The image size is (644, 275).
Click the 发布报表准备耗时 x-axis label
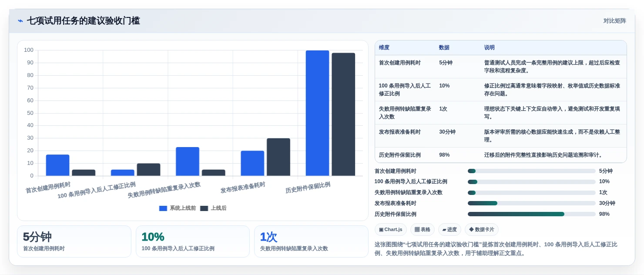tap(243, 188)
